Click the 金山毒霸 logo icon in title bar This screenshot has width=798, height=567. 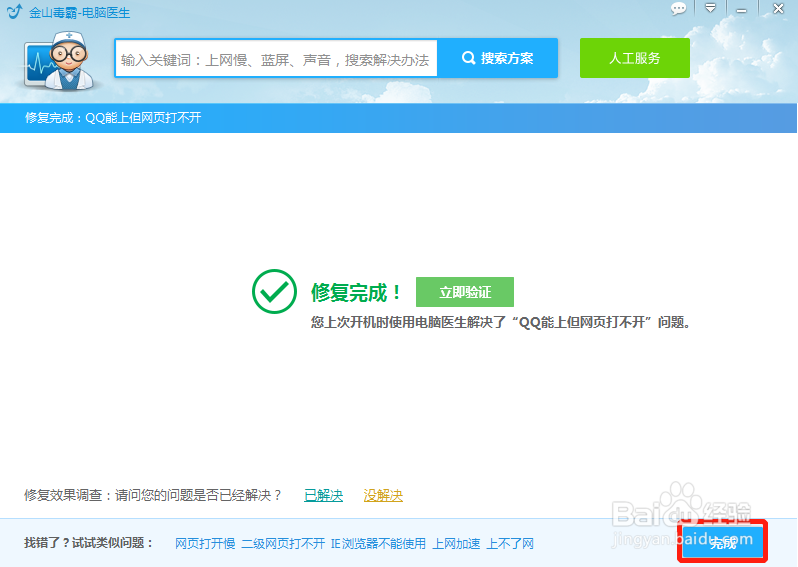point(14,11)
